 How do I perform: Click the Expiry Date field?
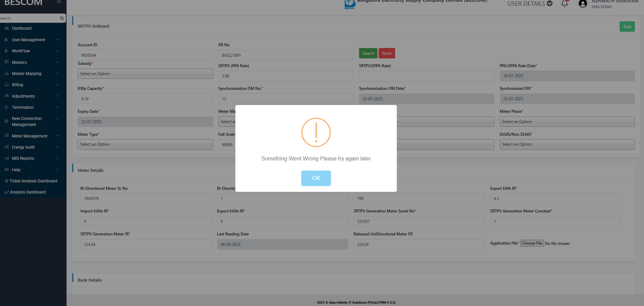pyautogui.click(x=145, y=122)
